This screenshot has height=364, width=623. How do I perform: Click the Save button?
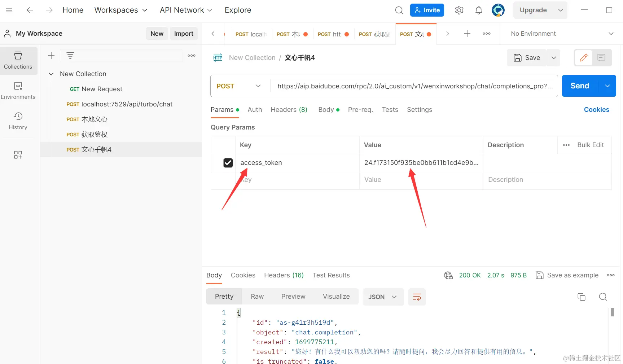tap(527, 58)
